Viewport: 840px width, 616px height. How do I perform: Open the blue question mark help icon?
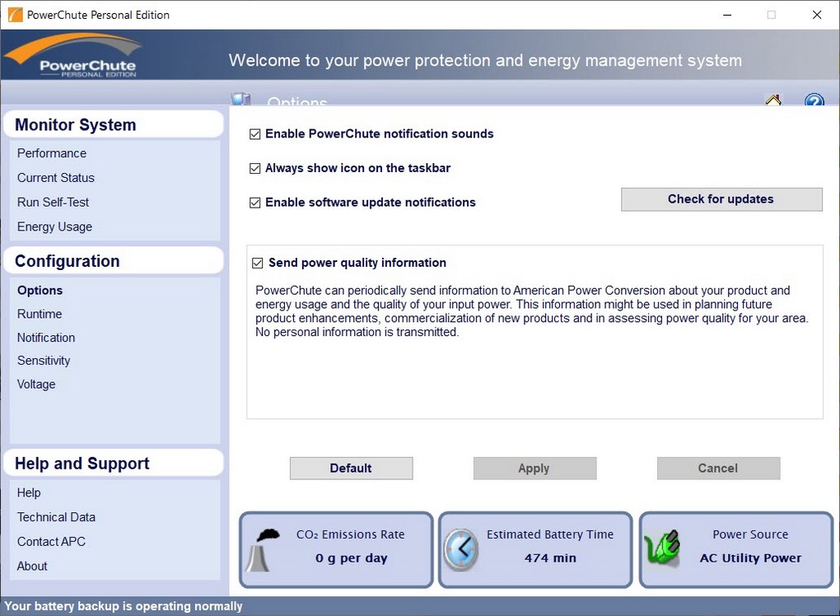point(814,100)
